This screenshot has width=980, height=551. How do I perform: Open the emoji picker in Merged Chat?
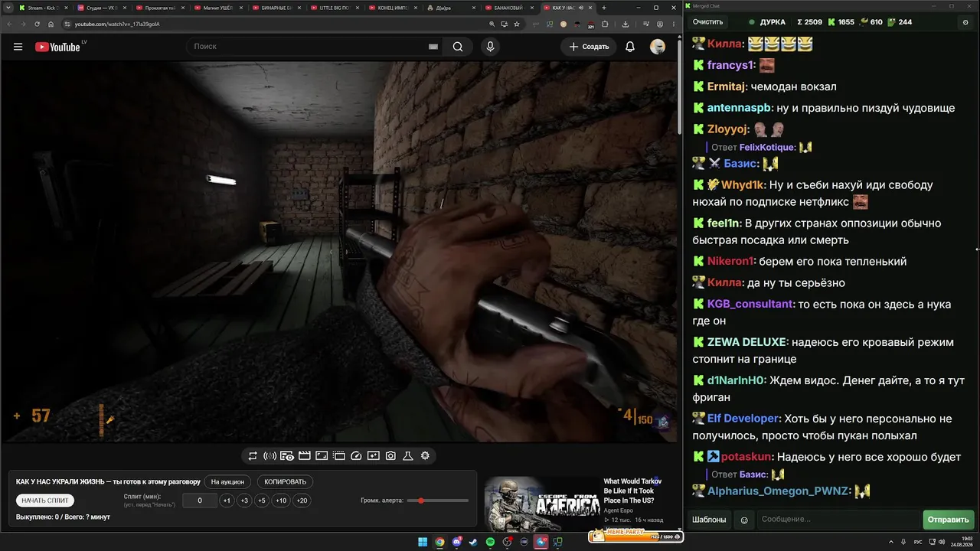click(x=744, y=520)
